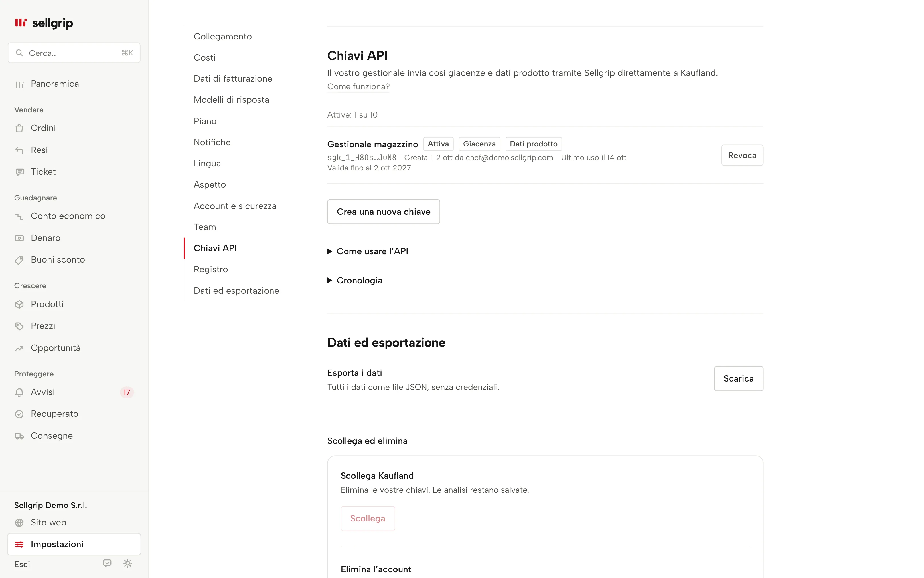
Task: Expand the Come usare l'API section
Action: pos(368,251)
